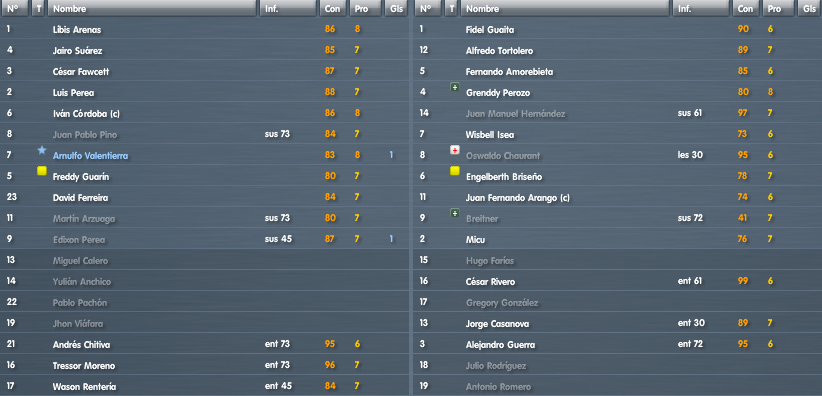The width and height of the screenshot is (822, 396).
Task: Sort right team by Con column header
Action: (745, 8)
